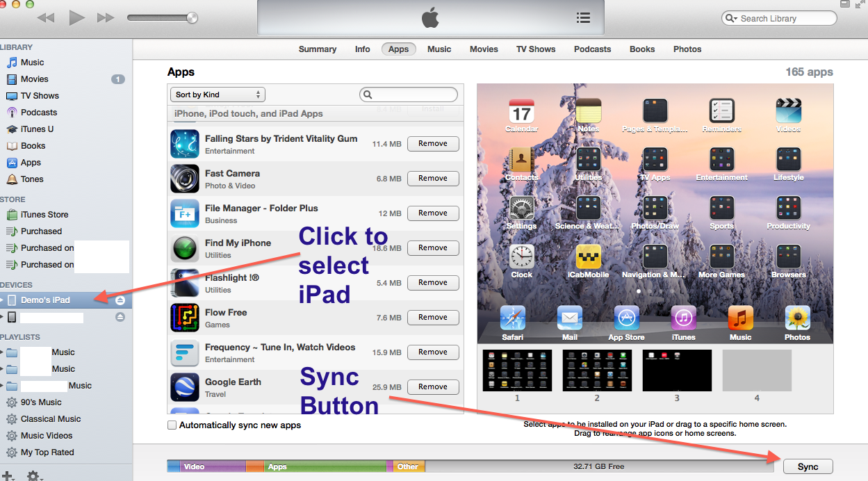Screen dimensions: 868x481
Task: Select Apps in the library sidebar
Action: pos(31,163)
